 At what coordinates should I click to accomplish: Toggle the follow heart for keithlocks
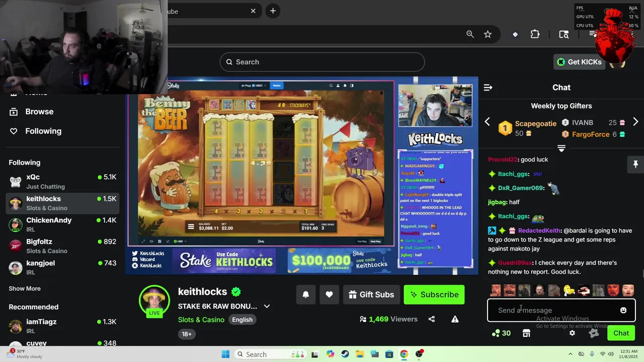pos(329,295)
